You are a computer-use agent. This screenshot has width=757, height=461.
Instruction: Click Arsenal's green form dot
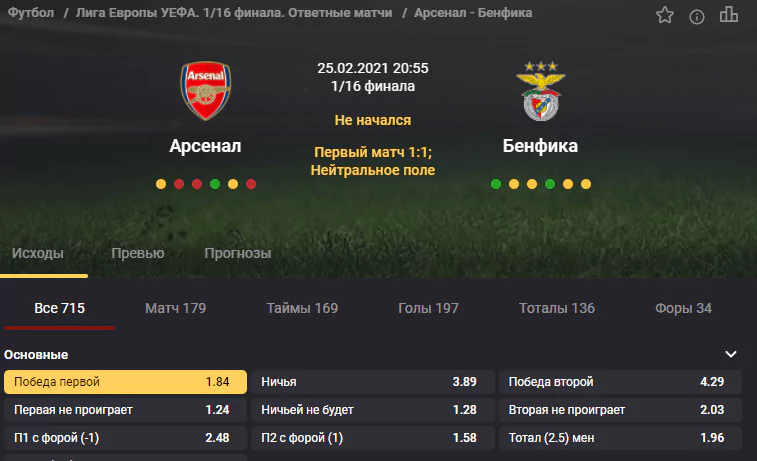click(215, 184)
